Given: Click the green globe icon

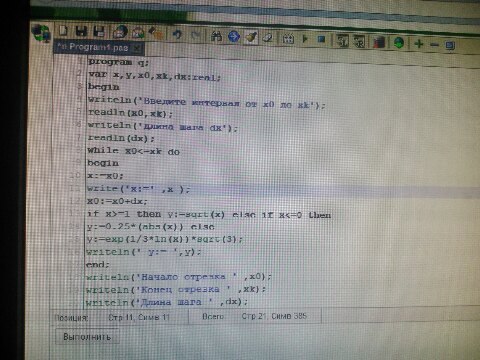Looking at the screenshot, I should tap(399, 43).
